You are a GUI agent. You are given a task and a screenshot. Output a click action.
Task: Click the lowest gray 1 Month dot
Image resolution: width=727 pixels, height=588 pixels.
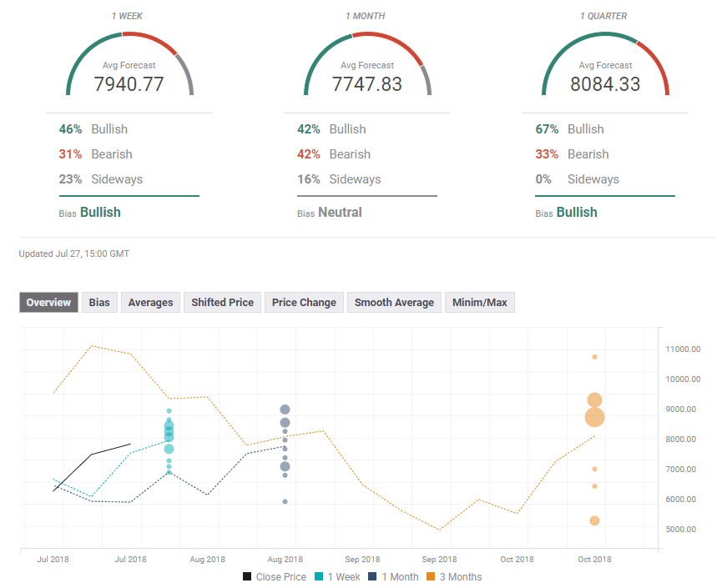285,501
